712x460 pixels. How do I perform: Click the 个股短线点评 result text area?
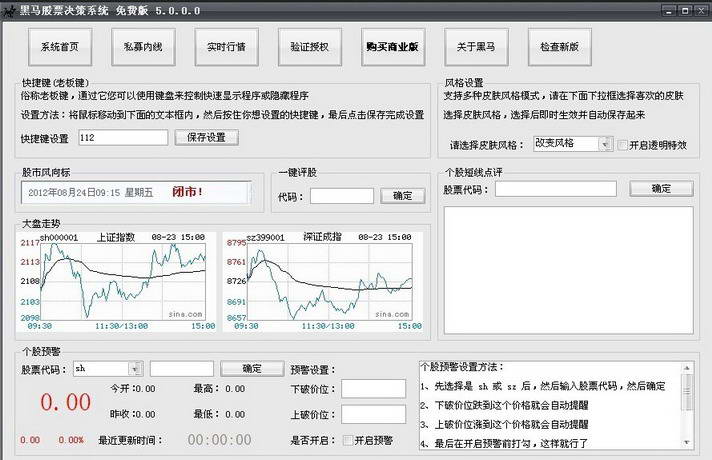[569, 270]
